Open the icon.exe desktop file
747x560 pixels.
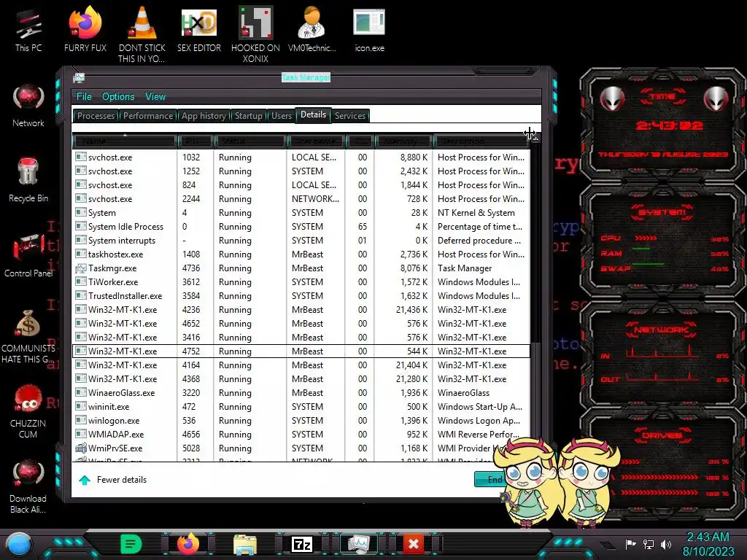click(369, 31)
